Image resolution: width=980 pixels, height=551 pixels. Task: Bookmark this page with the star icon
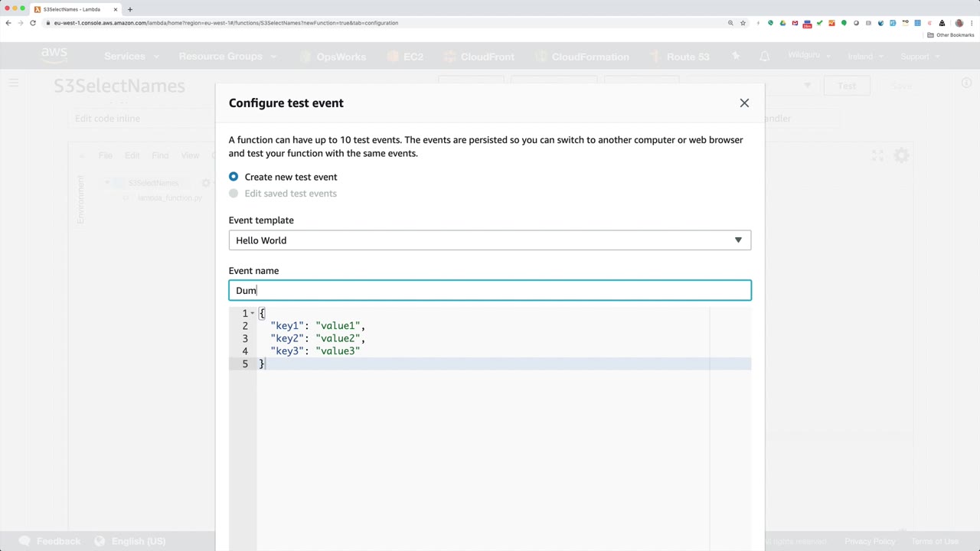click(743, 23)
